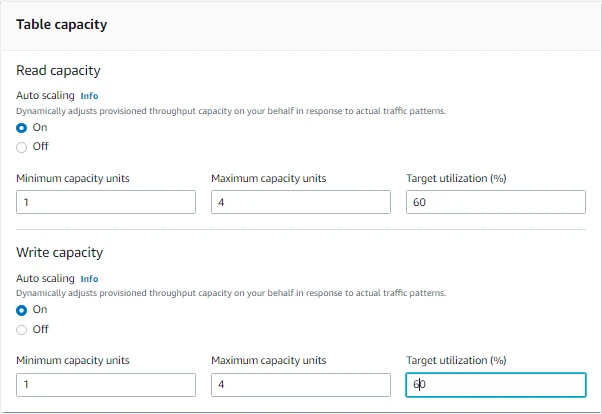Screen dimensions: 602x414
Task: Turn Off Write capacity auto scaling
Action: coord(22,329)
